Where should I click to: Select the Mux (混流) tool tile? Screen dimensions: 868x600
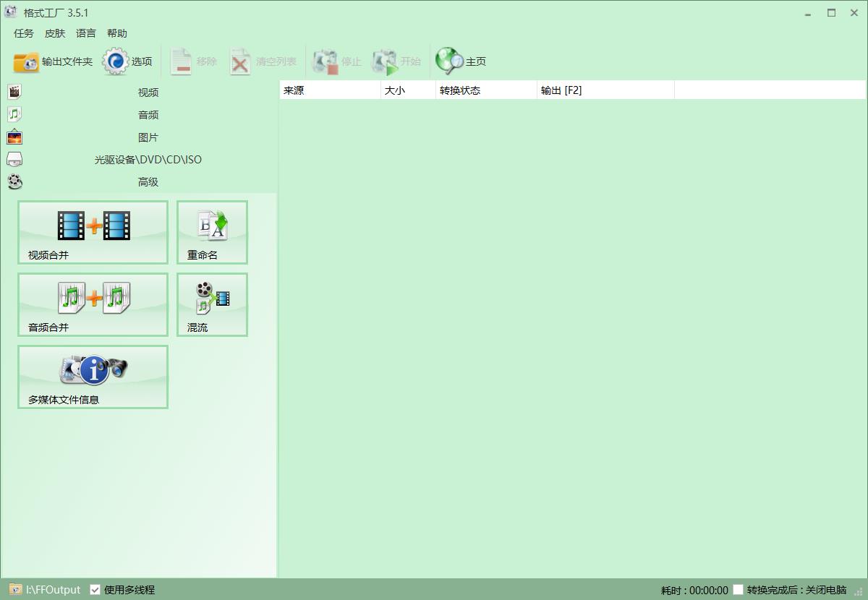pos(212,304)
